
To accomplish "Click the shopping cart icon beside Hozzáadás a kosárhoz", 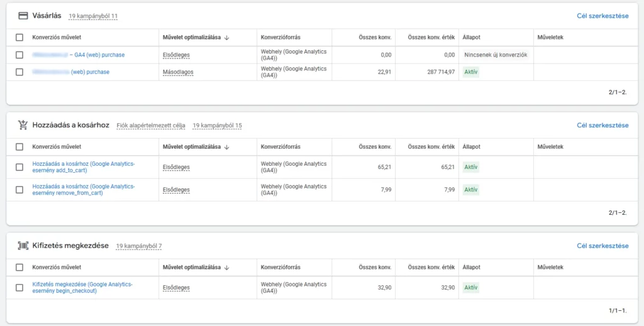I will pyautogui.click(x=23, y=125).
